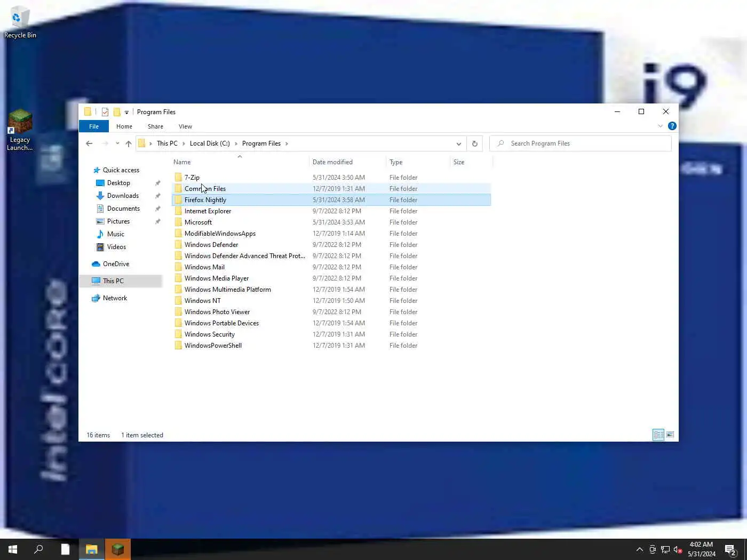Screen dimensions: 747x560
Task: Select the Common Files folder
Action: tap(331, 189)
